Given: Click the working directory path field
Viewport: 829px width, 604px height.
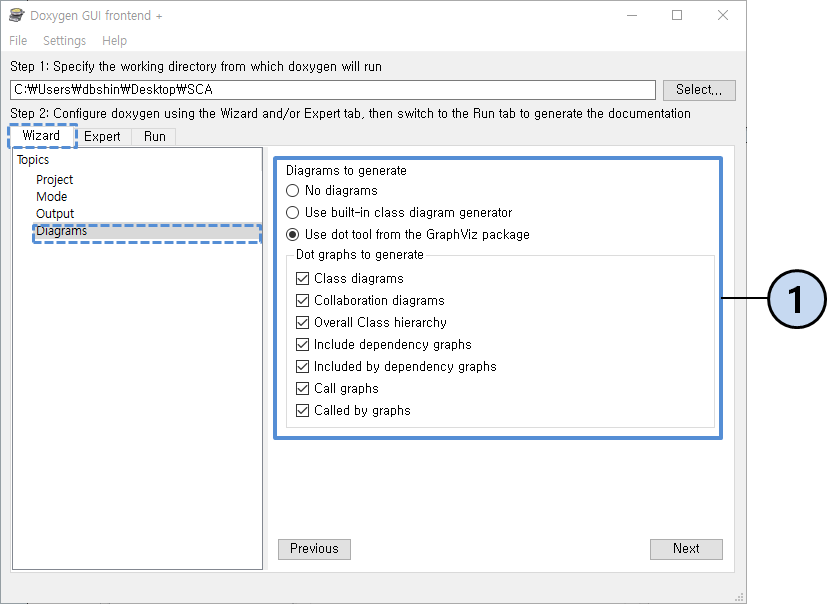Looking at the screenshot, I should pyautogui.click(x=333, y=90).
